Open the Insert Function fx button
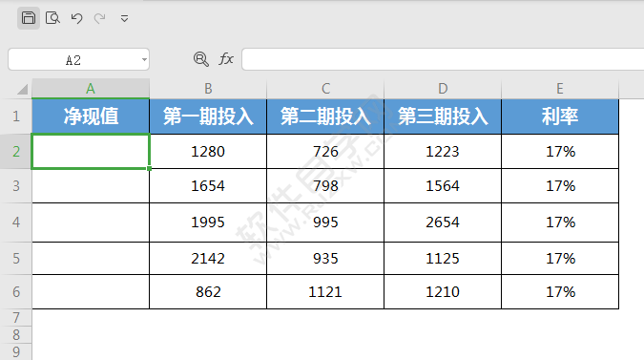The height and width of the screenshot is (360, 644). 226,59
